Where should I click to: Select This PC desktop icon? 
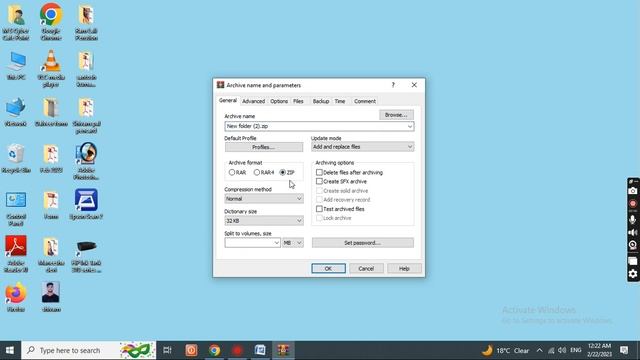point(16,65)
